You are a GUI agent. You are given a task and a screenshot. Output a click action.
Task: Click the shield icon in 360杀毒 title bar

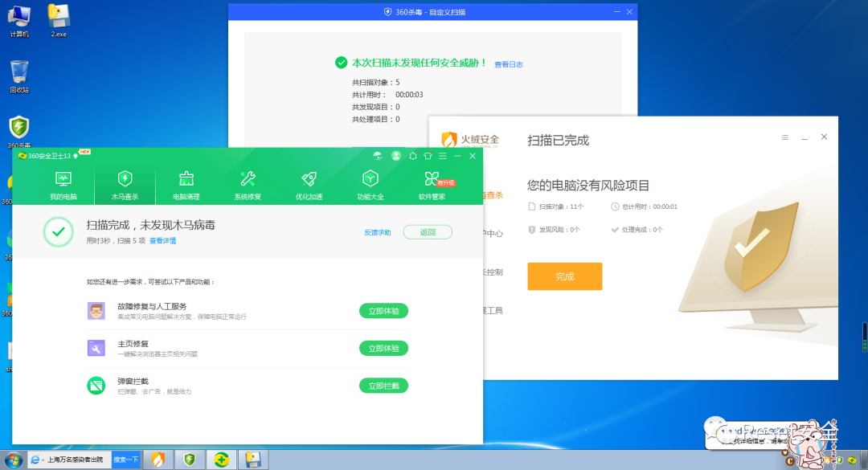[388, 11]
